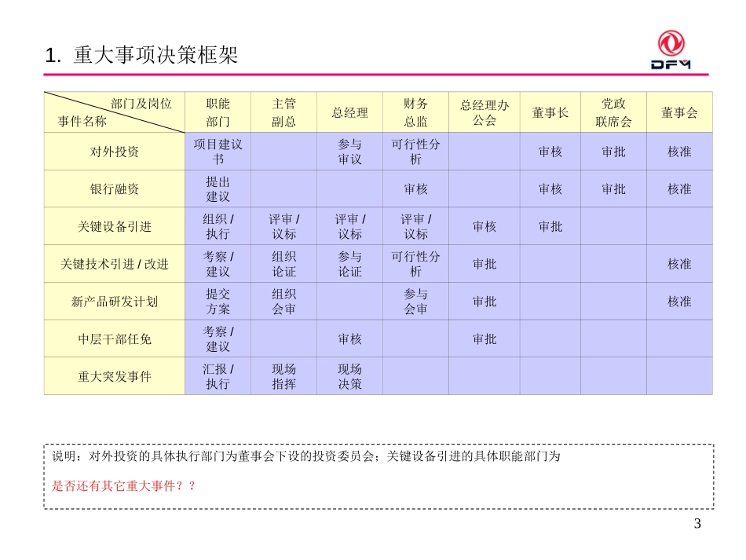Select 审批 in the 中层干部任免 row
The height and width of the screenshot is (560, 746).
pos(485,339)
